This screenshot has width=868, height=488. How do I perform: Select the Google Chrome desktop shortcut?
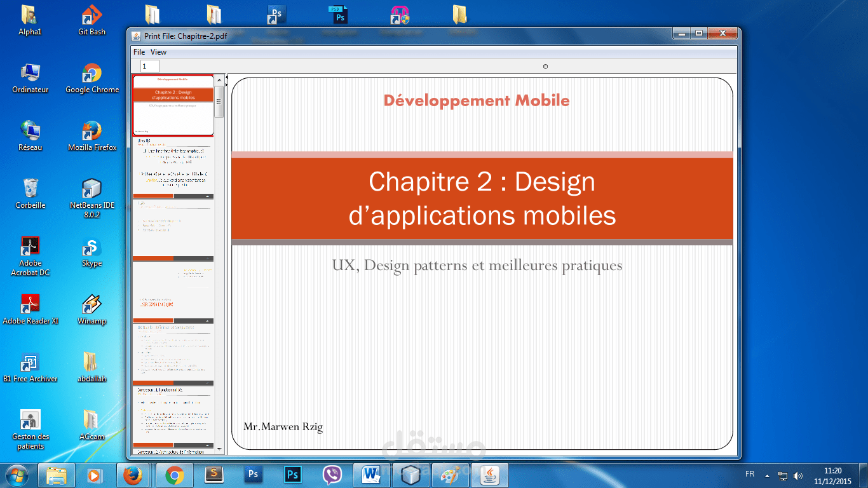pos(92,78)
